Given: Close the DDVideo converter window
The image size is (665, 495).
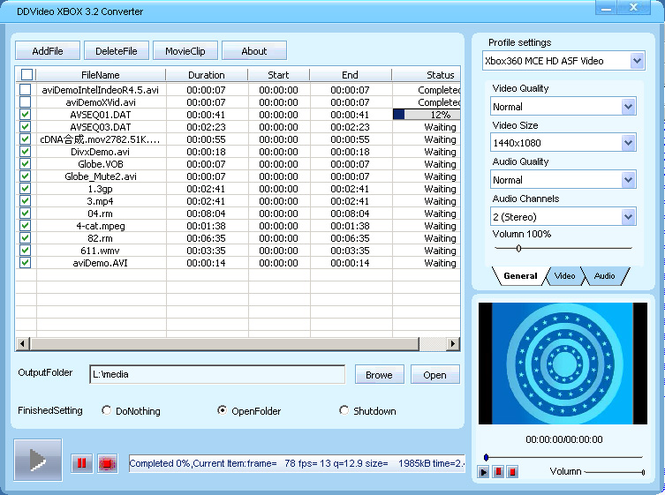Looking at the screenshot, I should [634, 8].
